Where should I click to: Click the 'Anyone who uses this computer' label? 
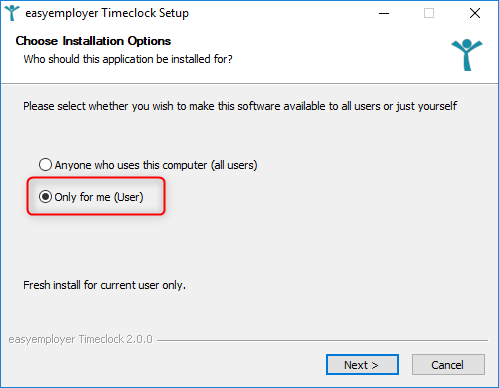(x=156, y=165)
